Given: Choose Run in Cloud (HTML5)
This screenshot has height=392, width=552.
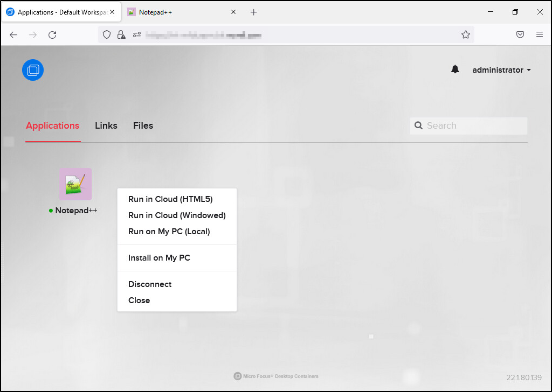Looking at the screenshot, I should (170, 199).
